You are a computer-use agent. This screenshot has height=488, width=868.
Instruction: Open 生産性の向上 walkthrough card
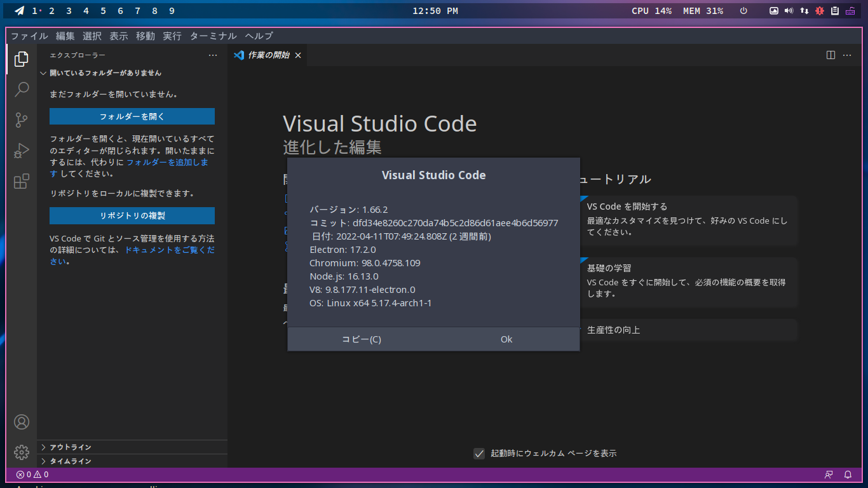[x=688, y=330]
